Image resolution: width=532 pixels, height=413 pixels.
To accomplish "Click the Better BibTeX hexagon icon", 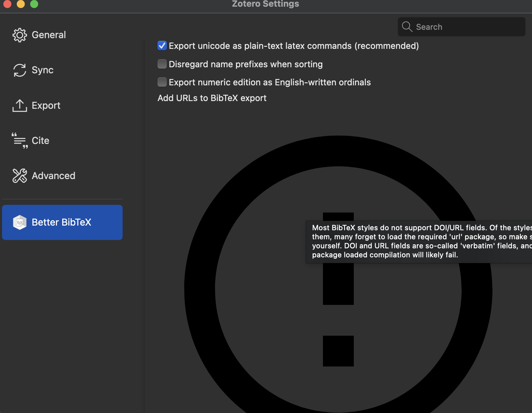I will pyautogui.click(x=20, y=222).
